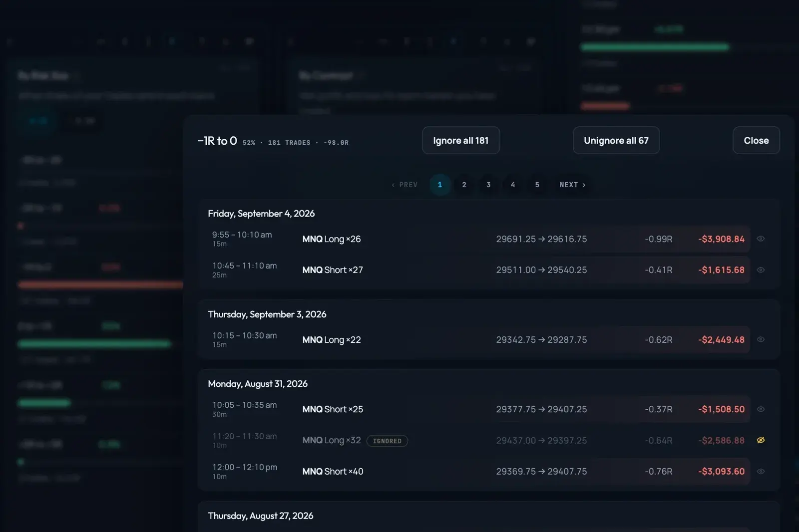Toggle ignore for MNQ Long ×22 trade
799x532 pixels.
(x=761, y=340)
